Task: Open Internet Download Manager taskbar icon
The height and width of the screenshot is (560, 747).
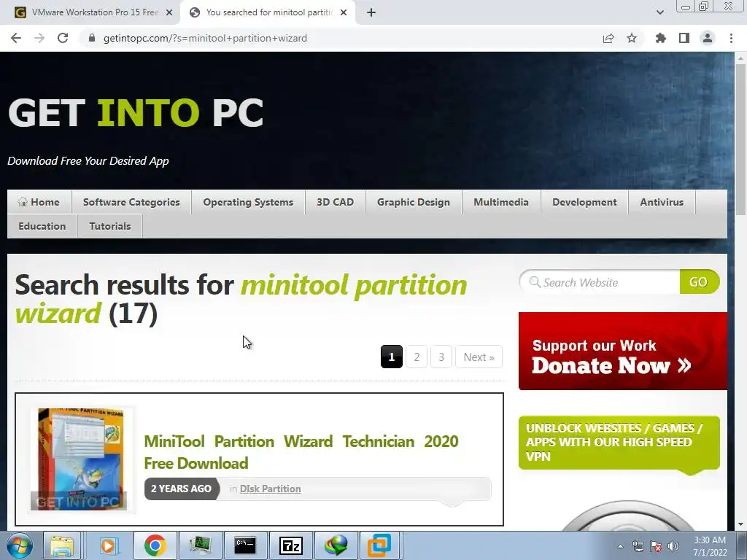Action: click(336, 545)
